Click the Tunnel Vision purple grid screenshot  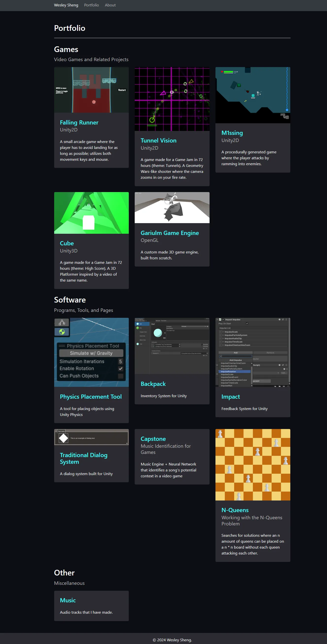(172, 99)
